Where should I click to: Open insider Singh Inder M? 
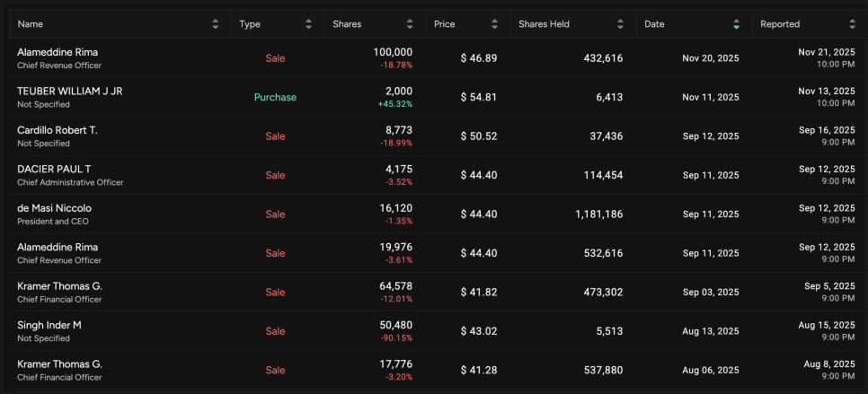point(49,325)
